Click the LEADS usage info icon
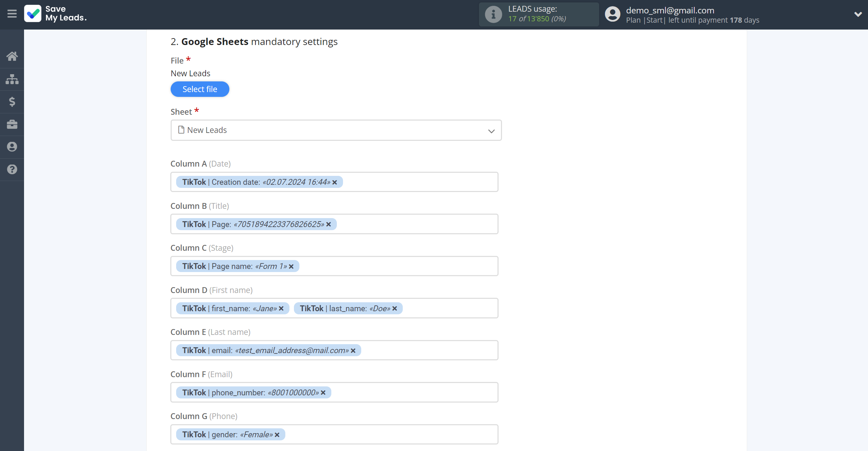This screenshot has height=451, width=868. (493, 14)
